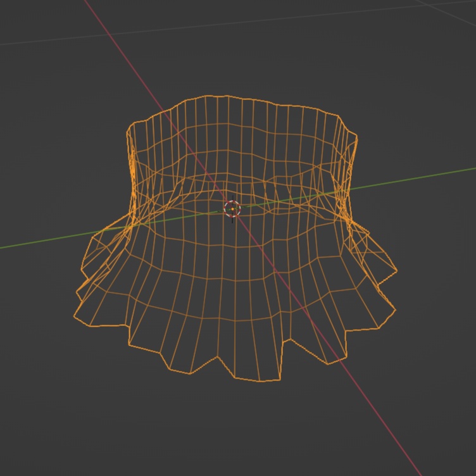Click the 3D cursor at the mesh center
The height and width of the screenshot is (476, 476).
point(232,209)
